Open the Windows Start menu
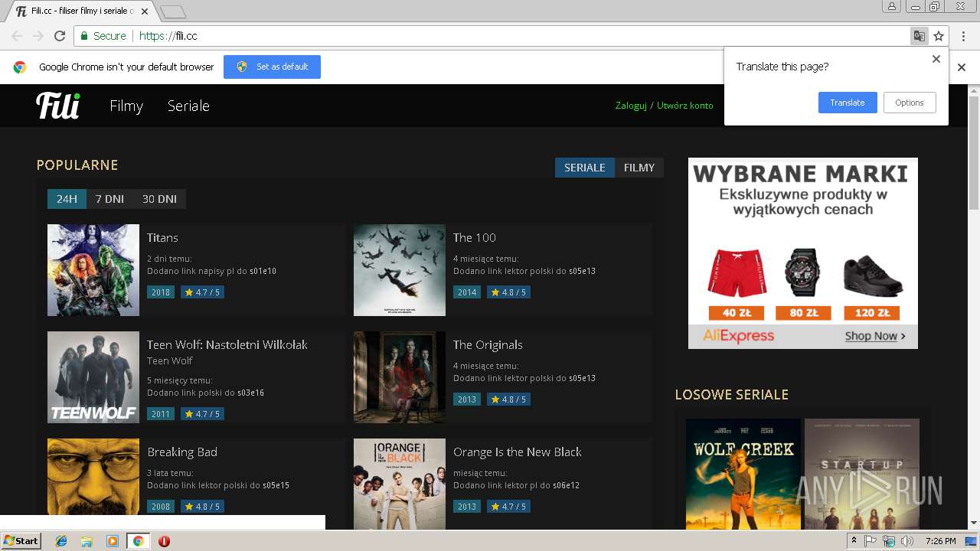This screenshot has width=980, height=551. point(21,541)
